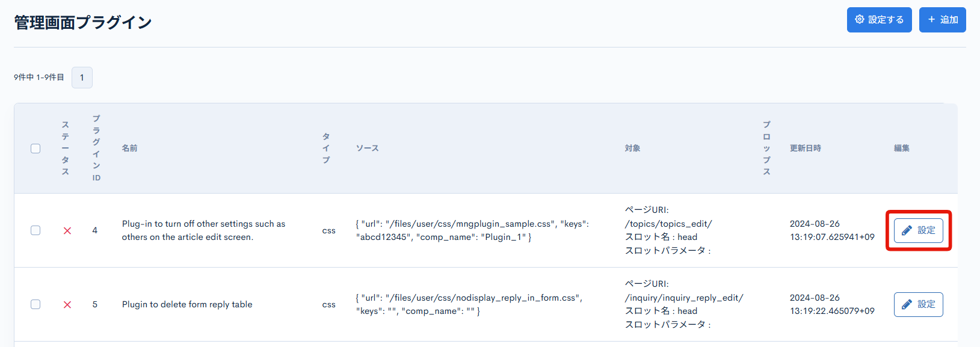Click red X status icon for plugin 4
The image size is (980, 347).
[x=67, y=231]
